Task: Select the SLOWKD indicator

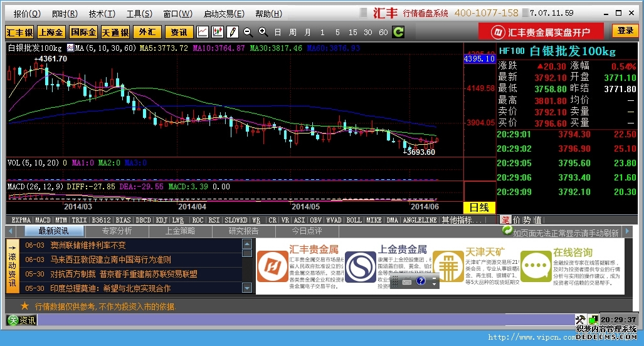Action: 236,220
